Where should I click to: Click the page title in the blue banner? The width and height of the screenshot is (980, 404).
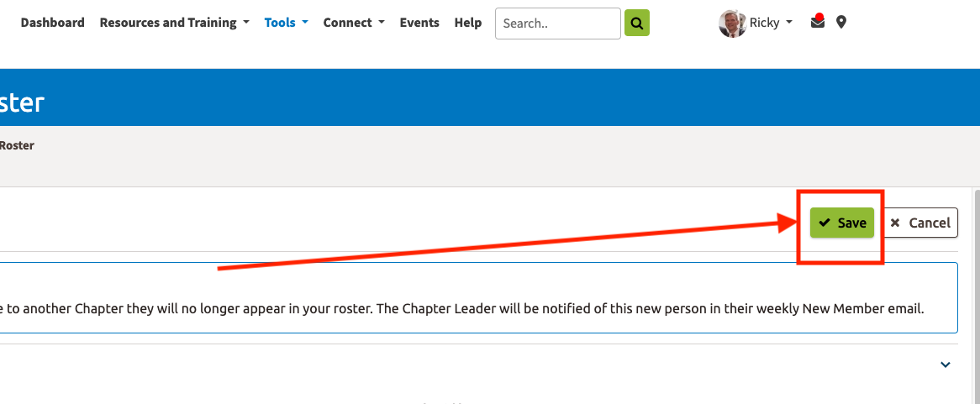coord(22,103)
